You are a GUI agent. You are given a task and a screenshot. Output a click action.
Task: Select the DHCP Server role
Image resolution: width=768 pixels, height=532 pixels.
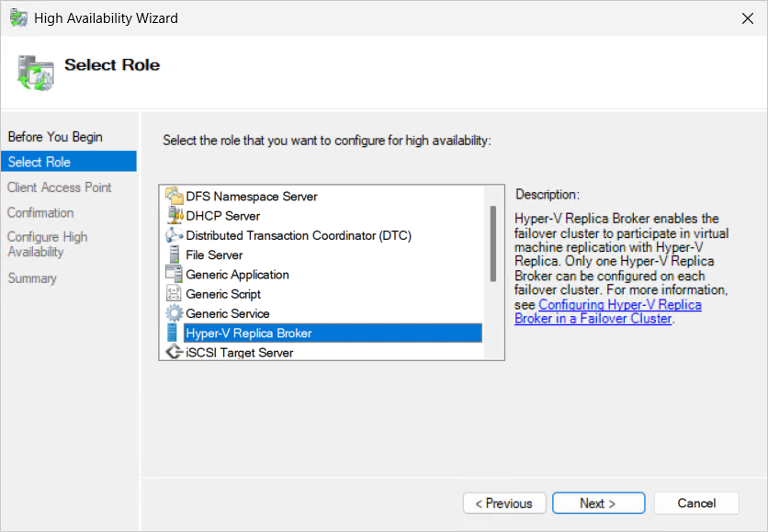click(x=222, y=216)
